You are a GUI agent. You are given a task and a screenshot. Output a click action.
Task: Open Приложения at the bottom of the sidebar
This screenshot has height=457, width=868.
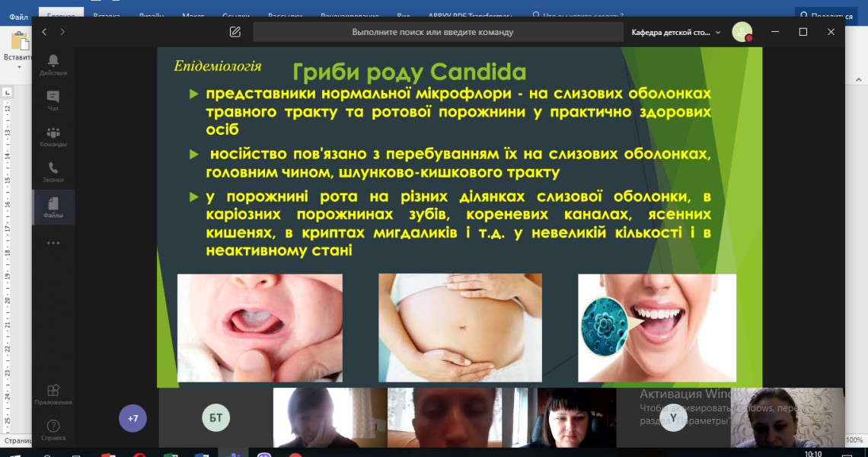(x=53, y=394)
